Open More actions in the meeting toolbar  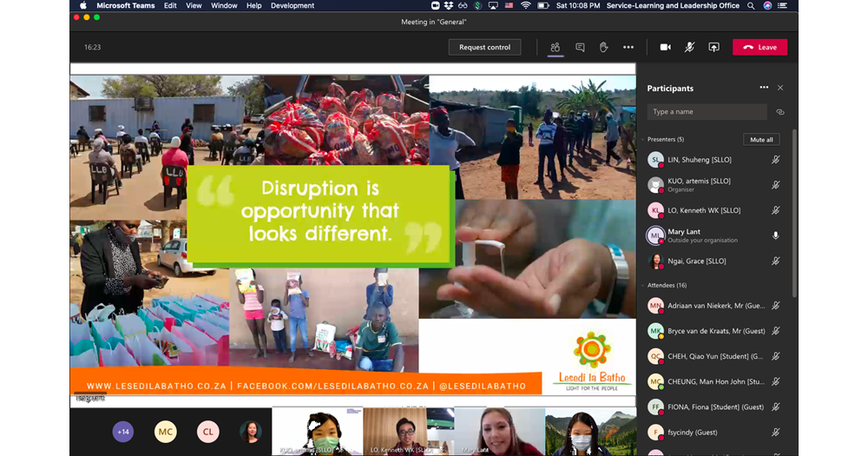click(628, 47)
